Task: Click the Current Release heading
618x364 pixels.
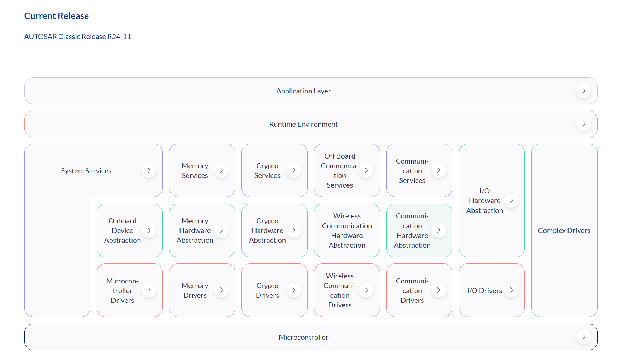Action: click(57, 16)
